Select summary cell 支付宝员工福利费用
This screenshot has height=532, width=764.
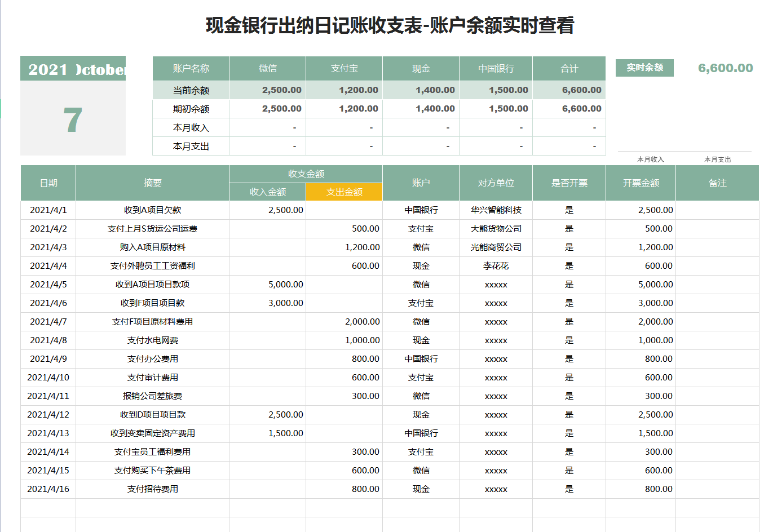pos(152,452)
